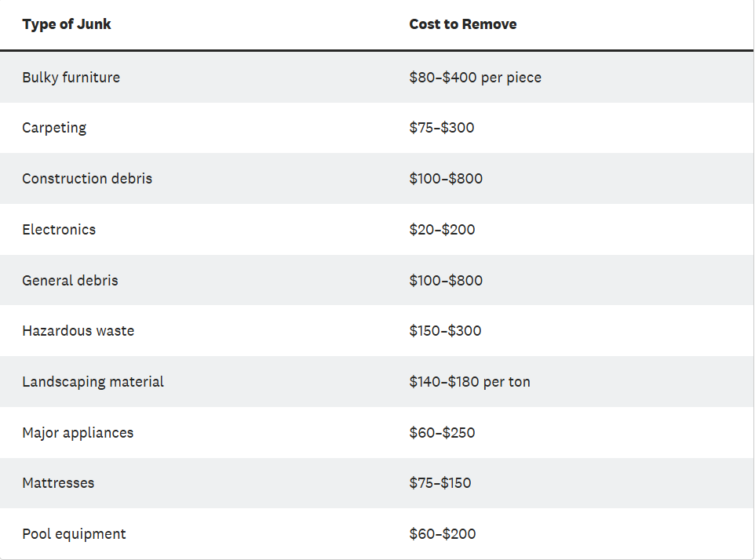
Task: Select the "Pool equipment" row label
Action: 74,534
